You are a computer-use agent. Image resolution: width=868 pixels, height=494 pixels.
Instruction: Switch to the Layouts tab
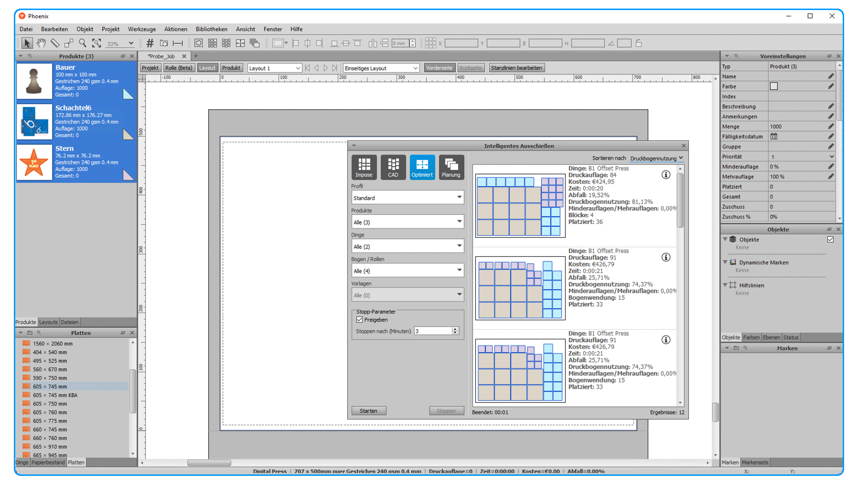[48, 322]
